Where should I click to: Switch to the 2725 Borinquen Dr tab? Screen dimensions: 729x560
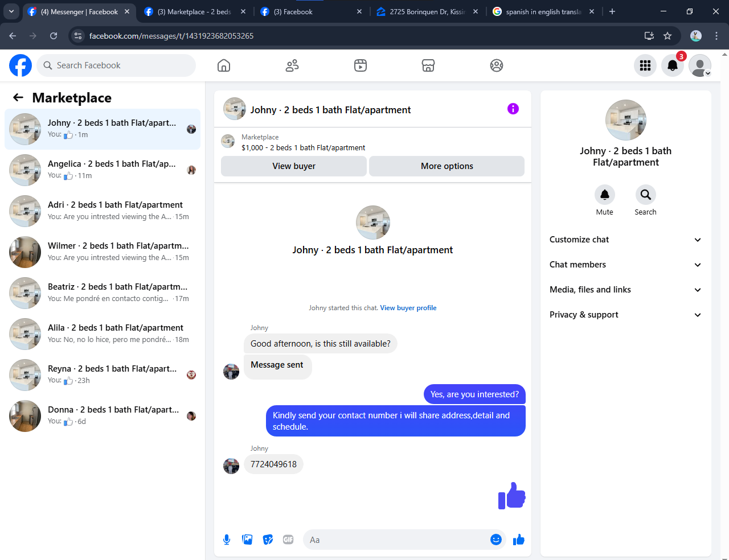pyautogui.click(x=427, y=11)
